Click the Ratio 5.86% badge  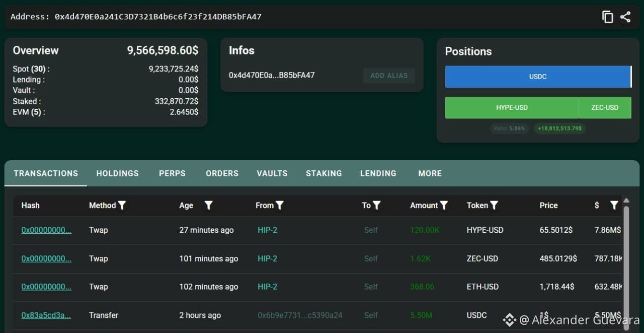510,128
